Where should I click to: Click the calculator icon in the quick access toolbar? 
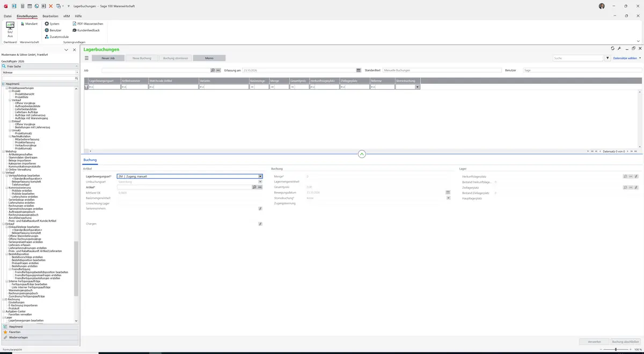[x=22, y=6]
